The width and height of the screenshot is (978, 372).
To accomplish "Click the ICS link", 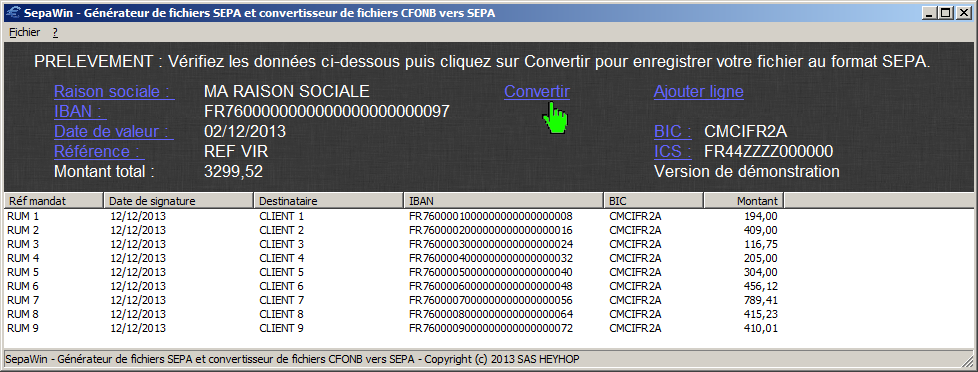I will point(672,152).
